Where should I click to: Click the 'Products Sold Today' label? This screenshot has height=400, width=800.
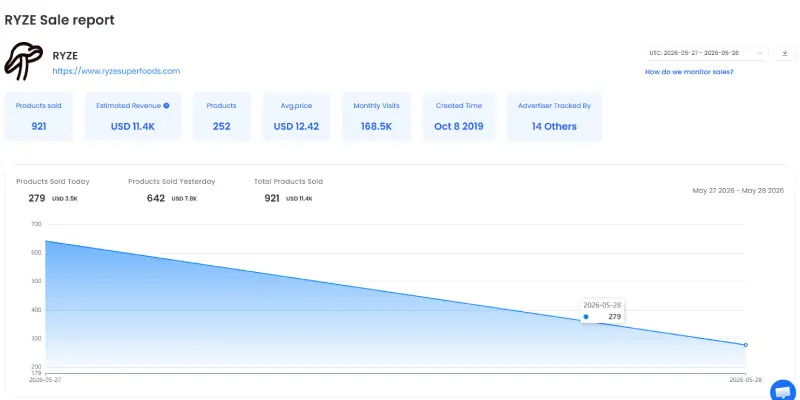pyautogui.click(x=53, y=182)
